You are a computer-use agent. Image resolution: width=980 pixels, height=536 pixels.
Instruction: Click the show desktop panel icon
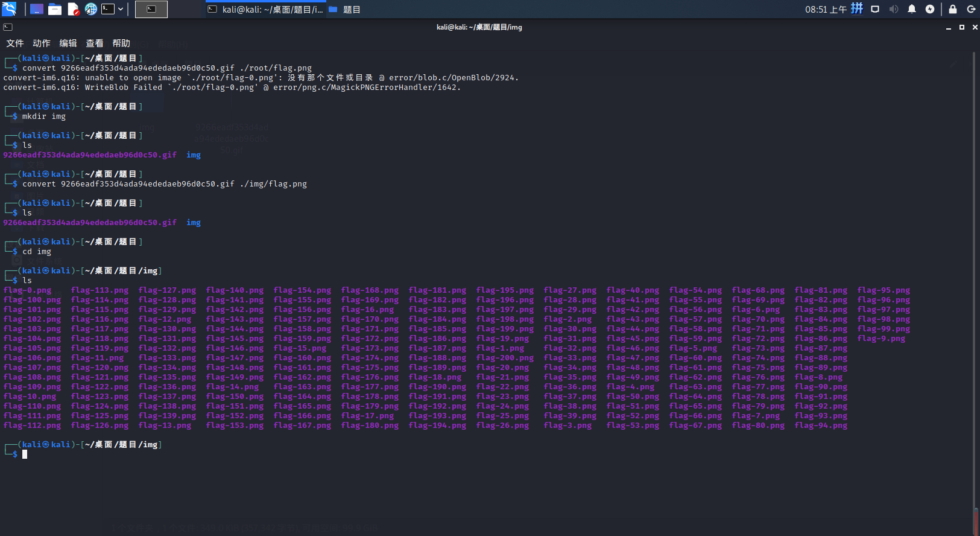coord(37,9)
